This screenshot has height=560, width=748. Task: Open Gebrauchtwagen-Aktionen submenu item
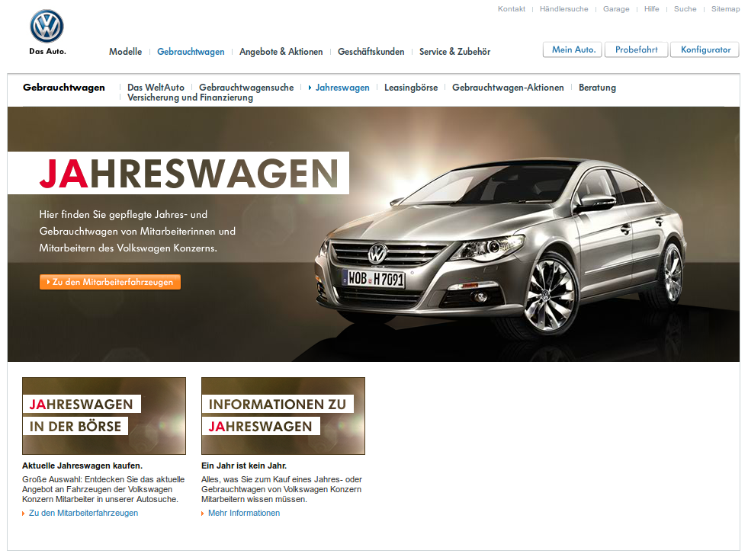pos(508,87)
